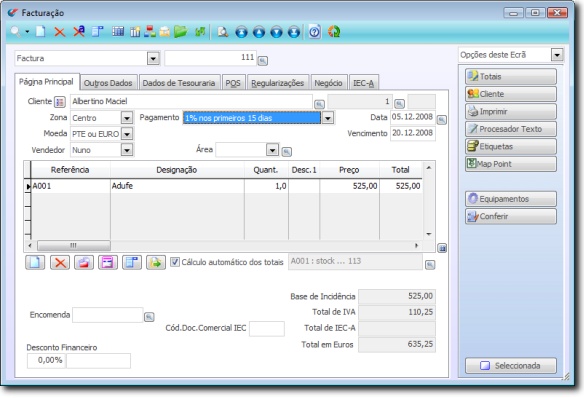The height and width of the screenshot is (398, 584).
Task: Click the Imprimir button
Action: pos(511,111)
